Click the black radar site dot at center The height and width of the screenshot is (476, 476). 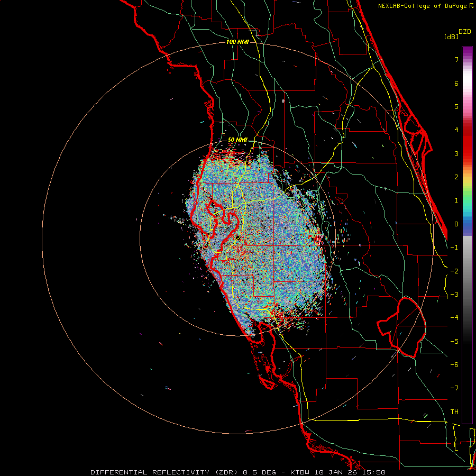pyautogui.click(x=237, y=237)
